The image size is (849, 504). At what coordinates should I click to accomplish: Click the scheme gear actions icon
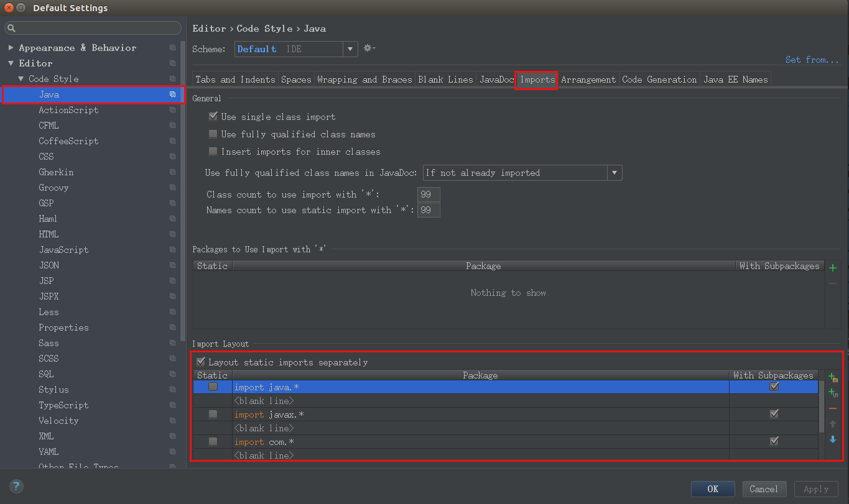click(369, 48)
